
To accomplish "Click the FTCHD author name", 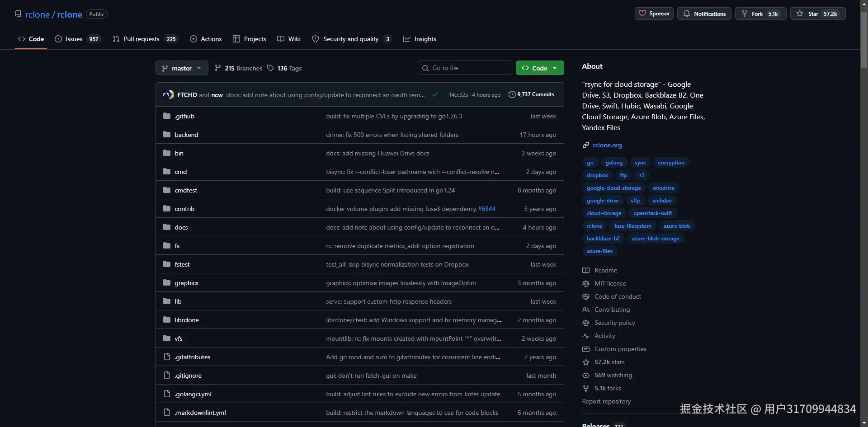I will (x=187, y=95).
